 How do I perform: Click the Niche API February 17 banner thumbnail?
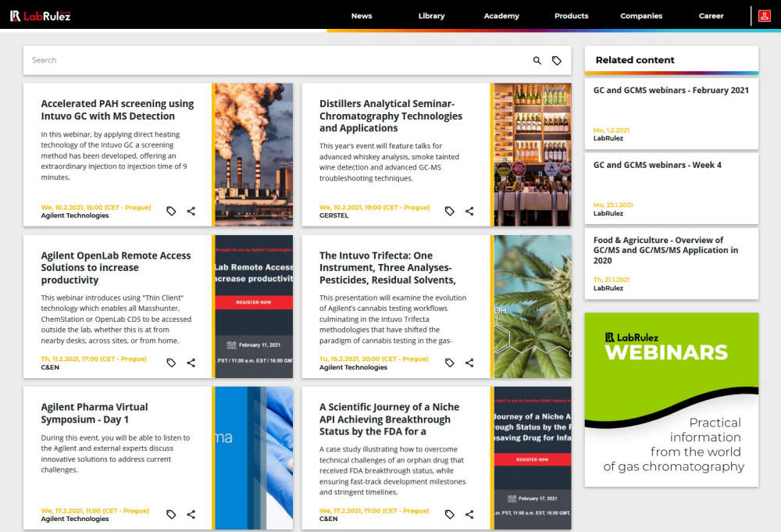pyautogui.click(x=533, y=458)
